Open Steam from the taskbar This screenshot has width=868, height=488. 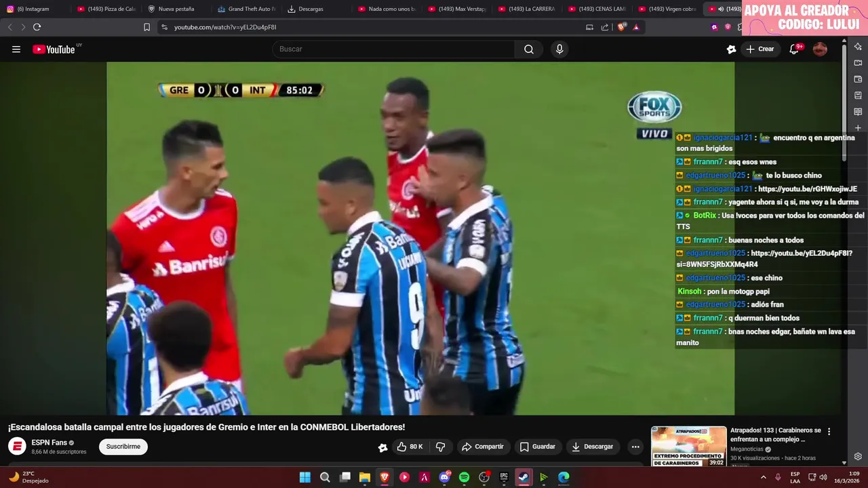524,477
